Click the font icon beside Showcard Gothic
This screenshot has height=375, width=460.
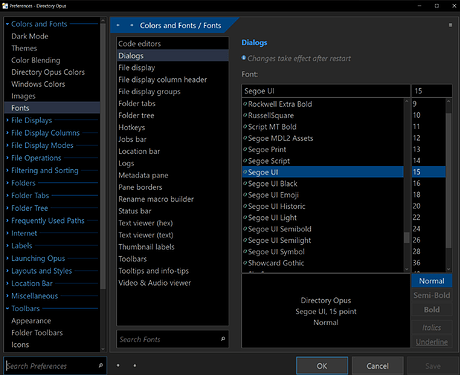pos(245,263)
